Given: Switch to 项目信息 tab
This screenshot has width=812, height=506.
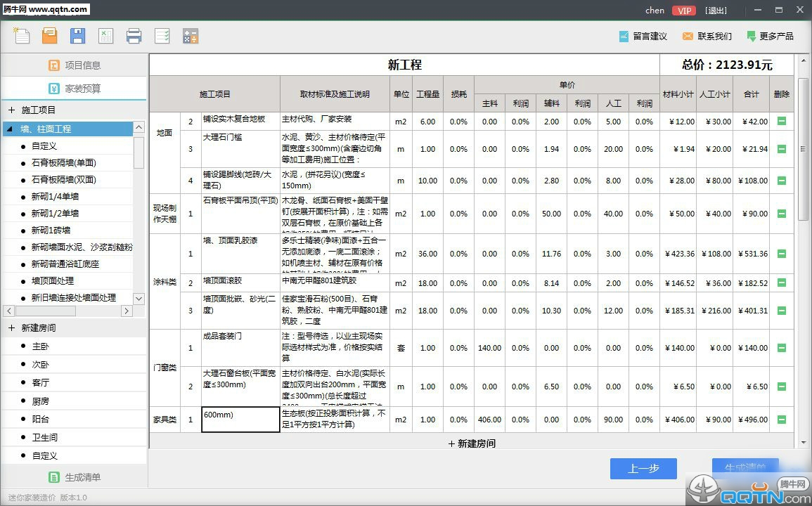Looking at the screenshot, I should coord(75,65).
